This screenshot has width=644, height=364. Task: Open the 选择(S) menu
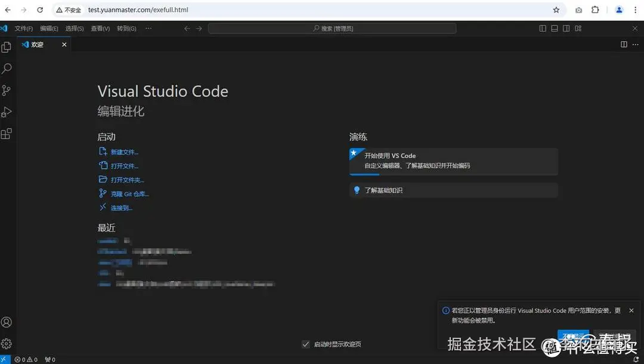point(75,29)
